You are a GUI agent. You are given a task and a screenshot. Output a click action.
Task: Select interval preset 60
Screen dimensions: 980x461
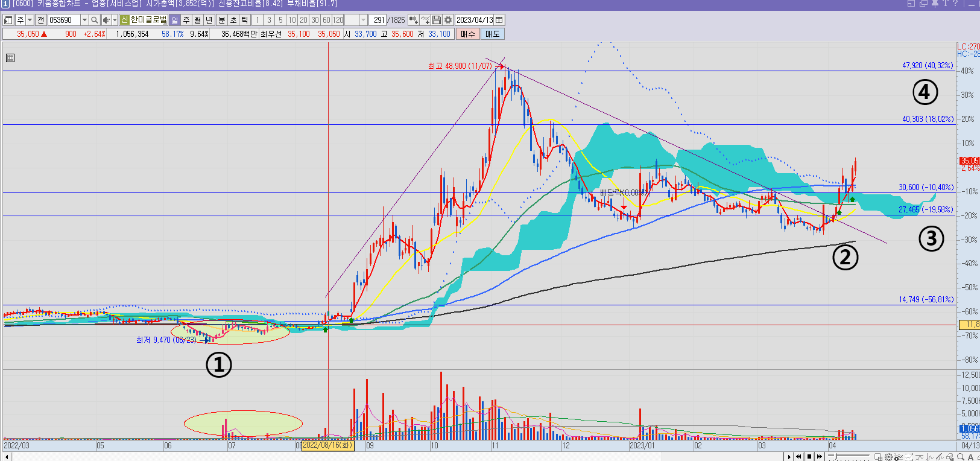coord(326,20)
